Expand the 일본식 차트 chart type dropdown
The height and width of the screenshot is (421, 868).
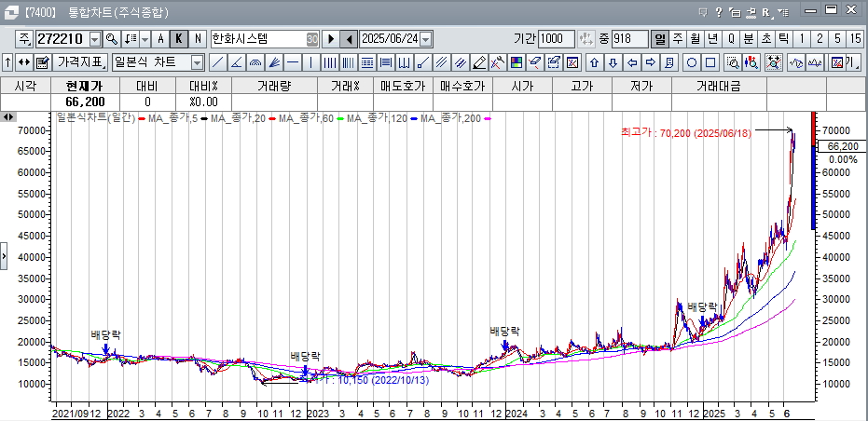197,62
